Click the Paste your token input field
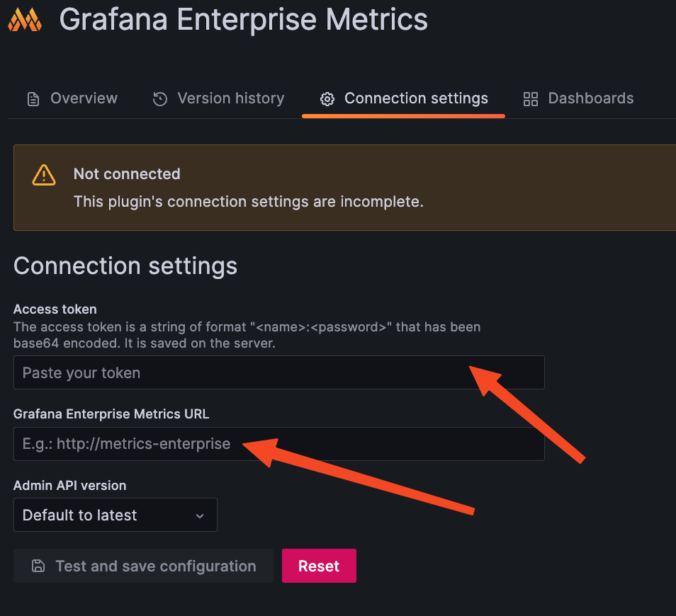This screenshot has height=616, width=676. click(x=279, y=372)
